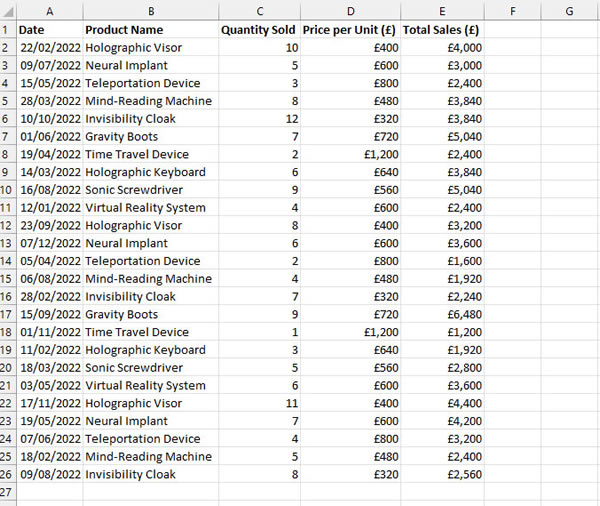This screenshot has width=600, height=506.
Task: Select column G header
Action: click(569, 11)
